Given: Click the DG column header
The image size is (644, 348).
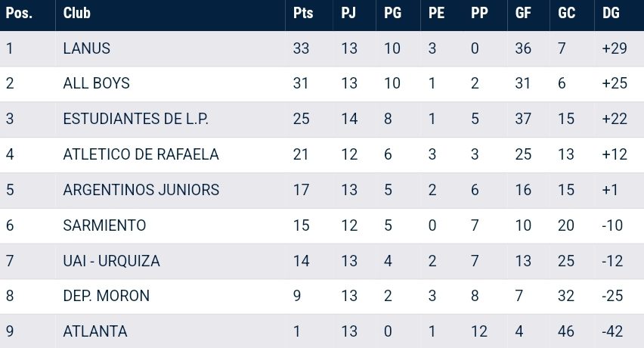Looking at the screenshot, I should click(611, 13).
